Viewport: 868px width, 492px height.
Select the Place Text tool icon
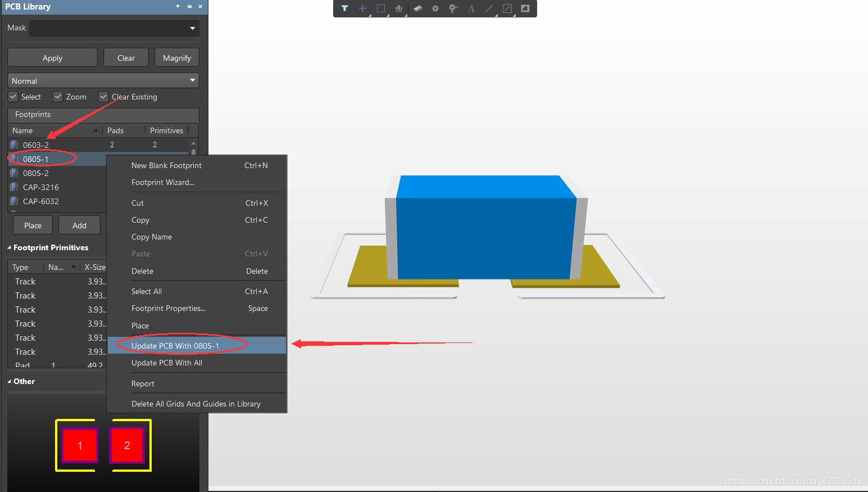point(471,8)
